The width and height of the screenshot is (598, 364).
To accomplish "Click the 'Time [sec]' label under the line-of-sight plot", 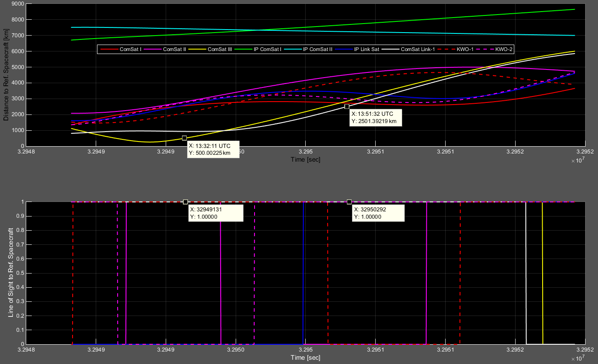I will 305,358.
